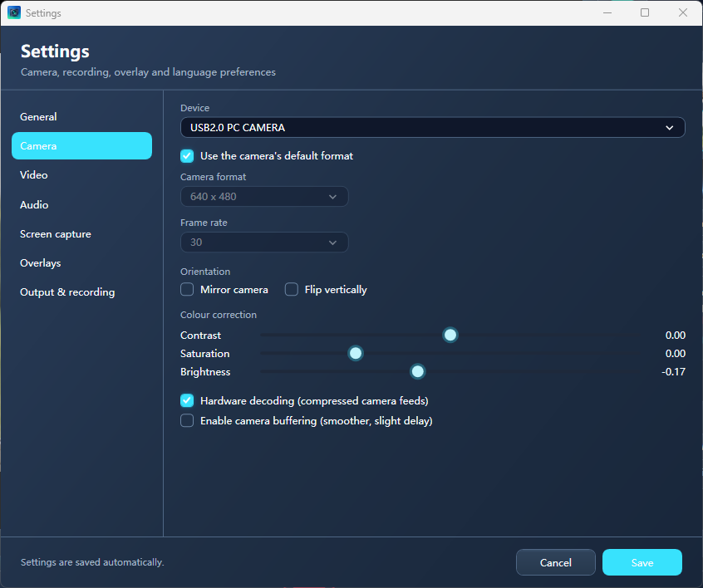Enable the Mirror camera checkbox
Screen dimensions: 703x588
click(x=187, y=290)
